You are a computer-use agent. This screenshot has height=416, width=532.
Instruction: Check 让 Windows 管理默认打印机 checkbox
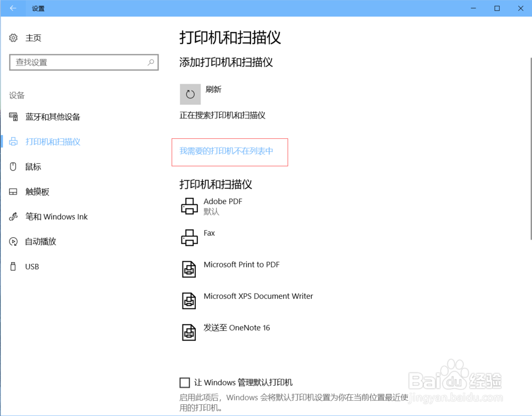pyautogui.click(x=185, y=382)
